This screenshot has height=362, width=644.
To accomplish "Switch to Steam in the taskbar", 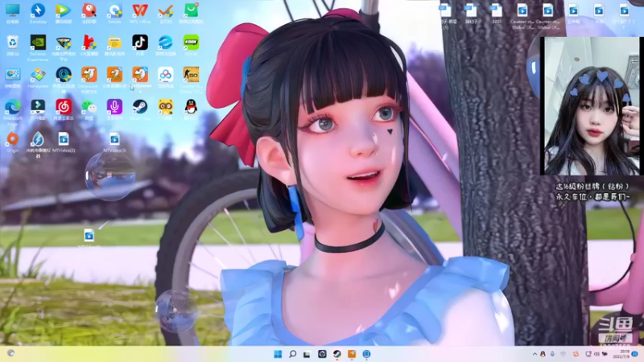I will pos(336,354).
